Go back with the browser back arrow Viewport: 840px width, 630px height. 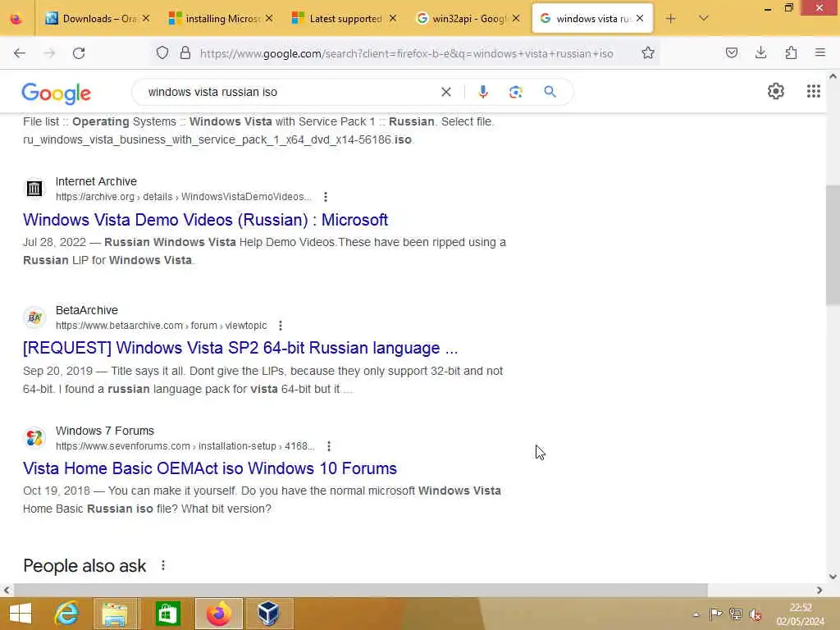coord(20,53)
